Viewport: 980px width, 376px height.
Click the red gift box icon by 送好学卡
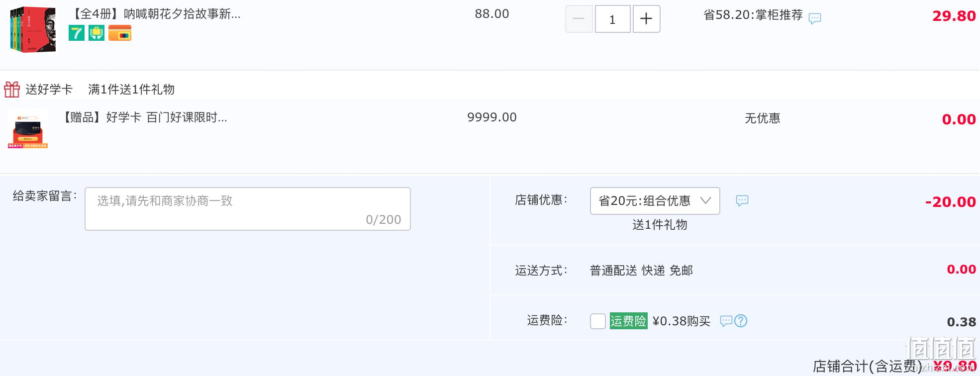click(12, 90)
